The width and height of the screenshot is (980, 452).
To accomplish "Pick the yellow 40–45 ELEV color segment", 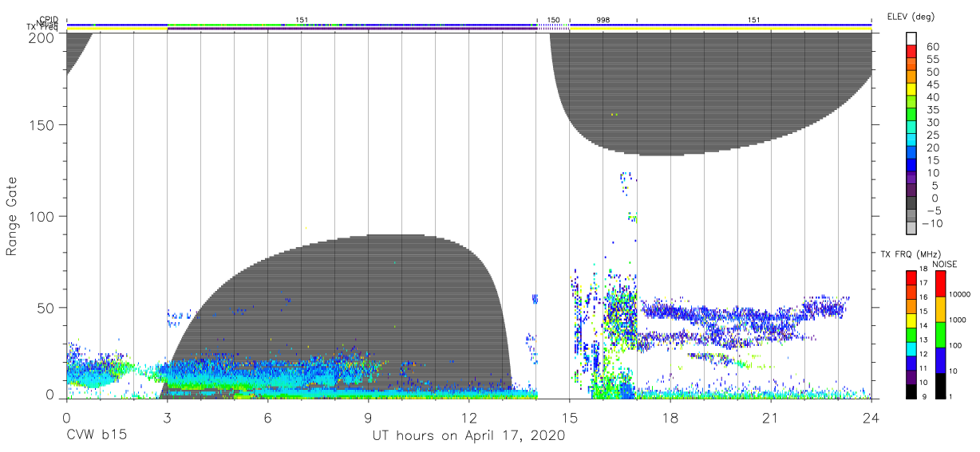I will (x=911, y=88).
